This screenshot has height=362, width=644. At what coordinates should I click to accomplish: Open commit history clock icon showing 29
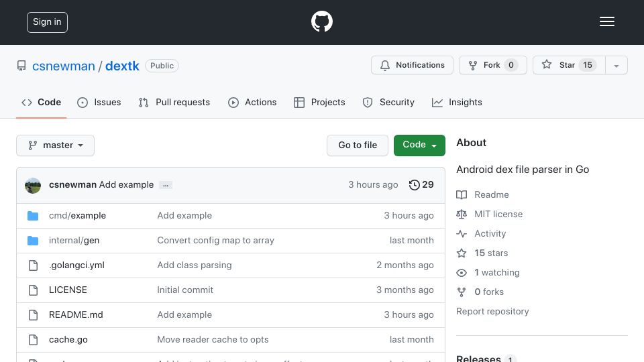coord(414,185)
